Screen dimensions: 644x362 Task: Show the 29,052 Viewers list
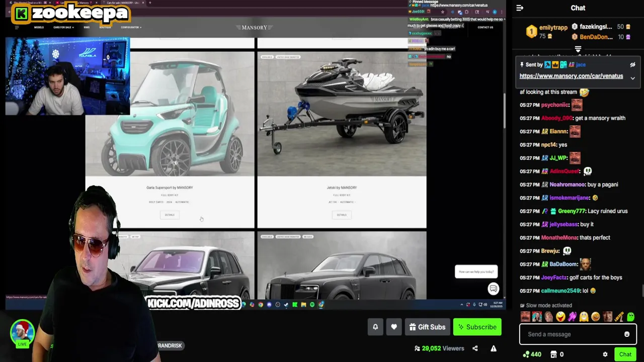tap(439, 348)
